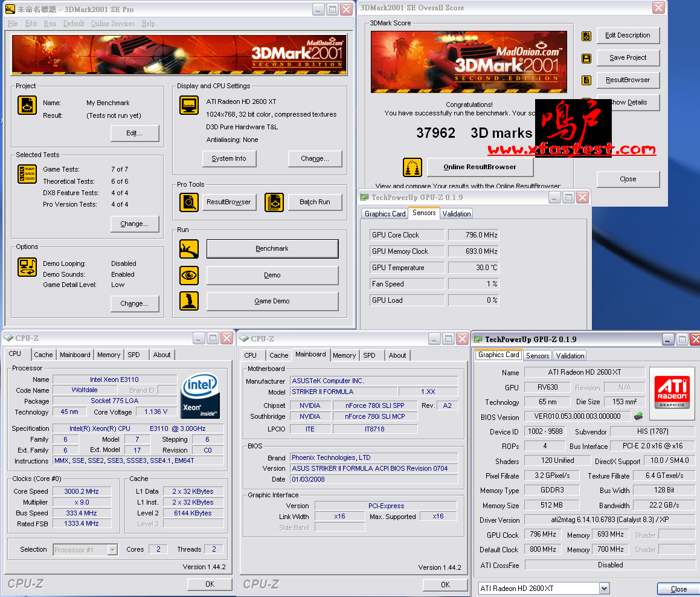Click the Batch Run icon
This screenshot has height=597, width=700.
(274, 202)
